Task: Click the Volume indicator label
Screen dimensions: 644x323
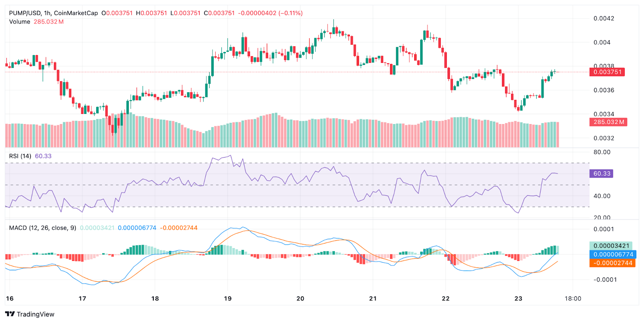Action: coord(20,22)
